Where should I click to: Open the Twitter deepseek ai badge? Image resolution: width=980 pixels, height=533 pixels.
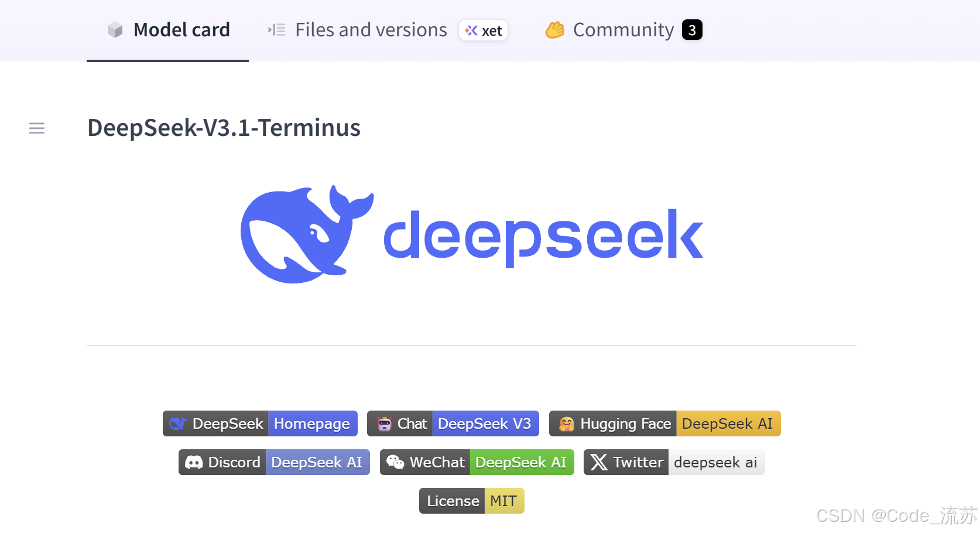click(x=674, y=462)
